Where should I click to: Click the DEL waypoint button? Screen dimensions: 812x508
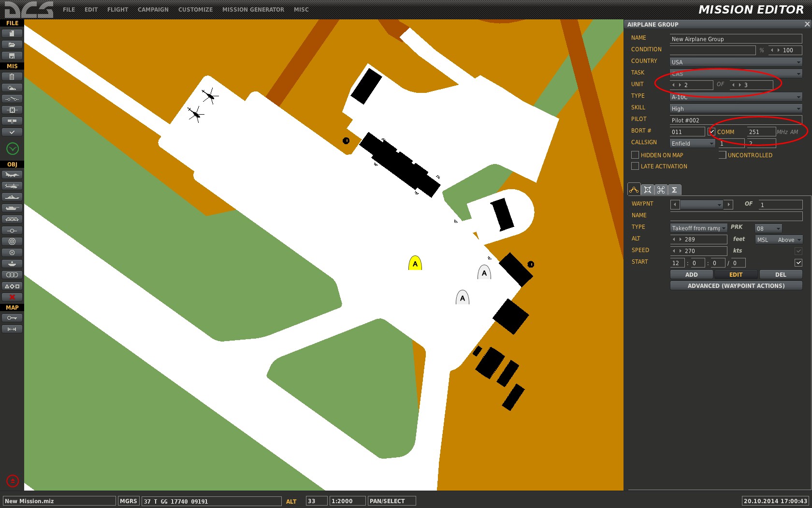click(x=781, y=274)
